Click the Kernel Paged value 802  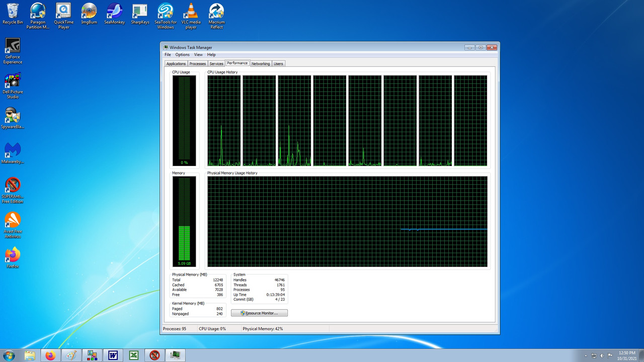[x=219, y=309]
